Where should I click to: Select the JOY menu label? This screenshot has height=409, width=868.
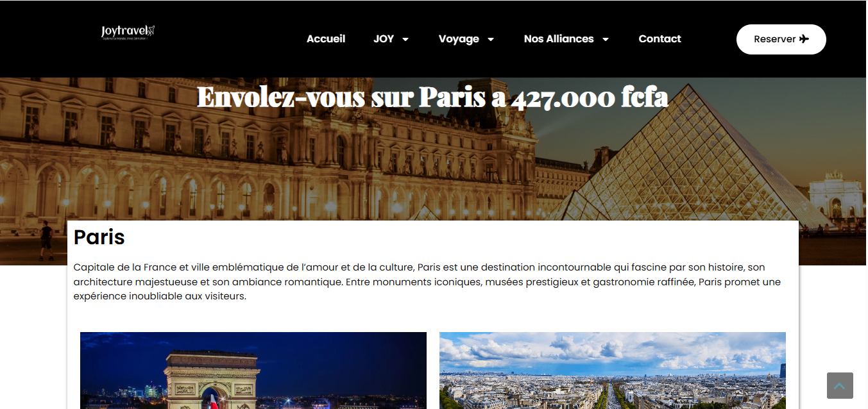384,39
